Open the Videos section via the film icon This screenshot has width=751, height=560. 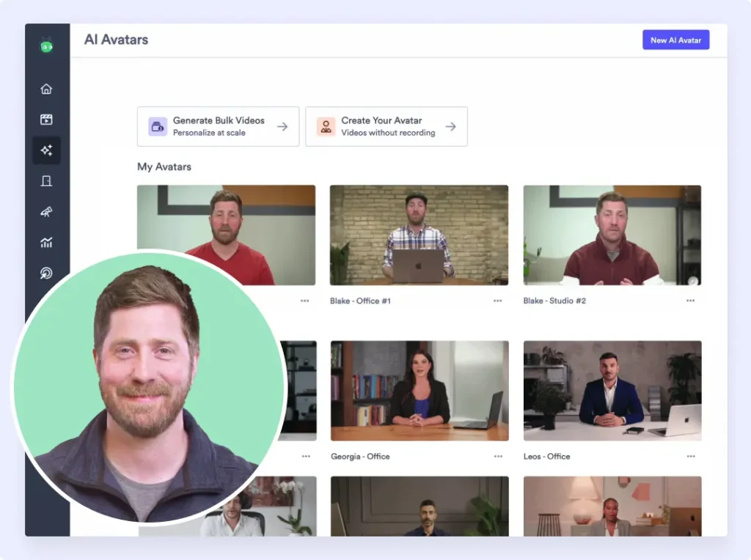pyautogui.click(x=46, y=119)
